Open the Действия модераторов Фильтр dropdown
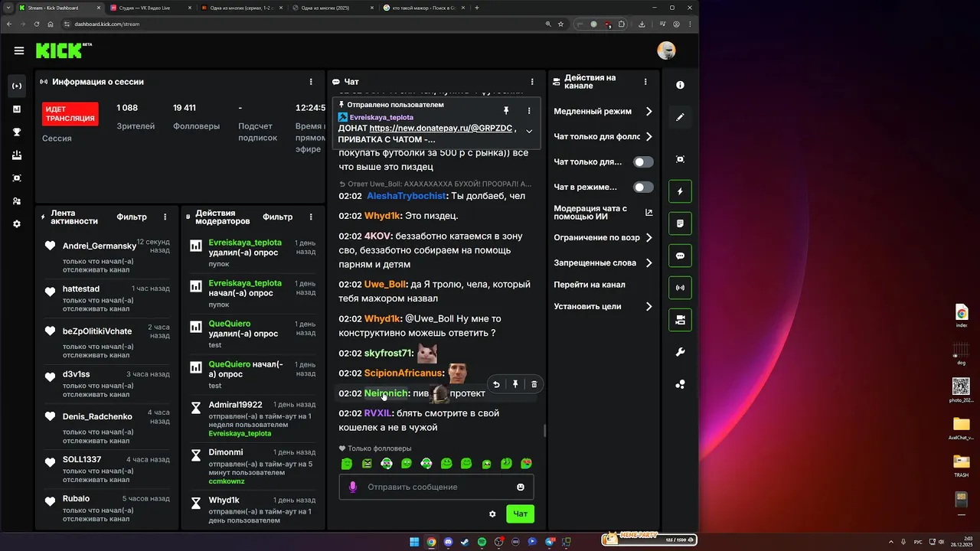The width and height of the screenshot is (980, 551). [x=278, y=217]
